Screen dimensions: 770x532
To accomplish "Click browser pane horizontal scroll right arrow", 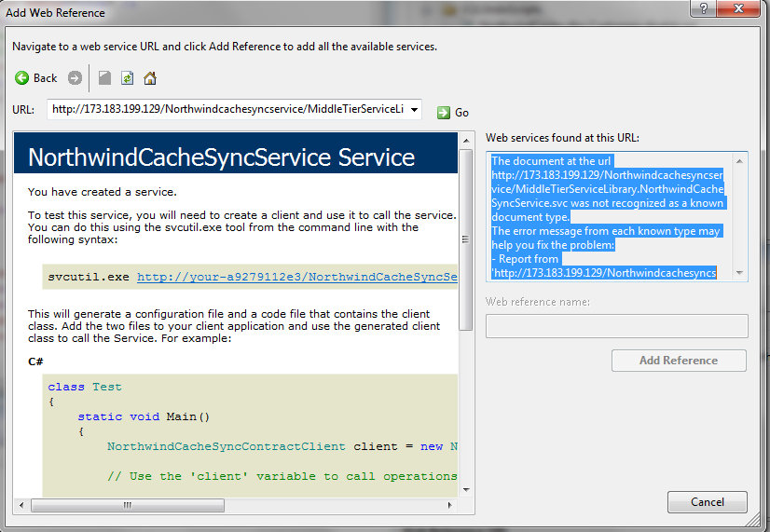I will [450, 505].
